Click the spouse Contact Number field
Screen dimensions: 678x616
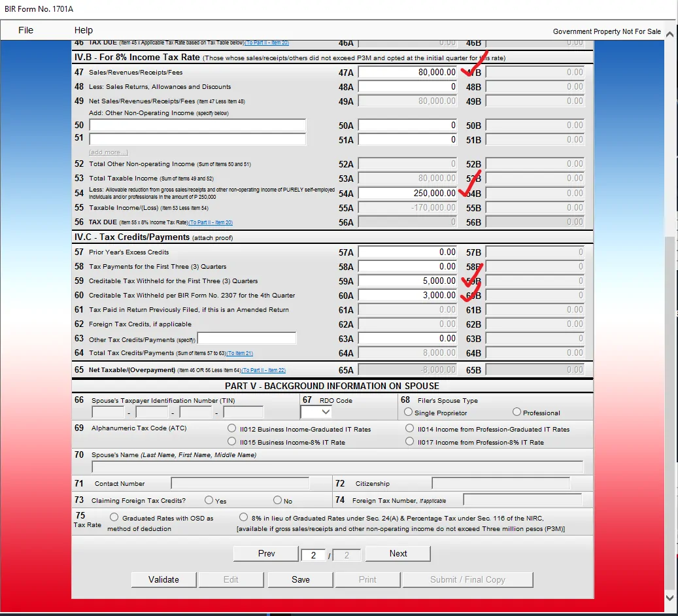pyautogui.click(x=240, y=483)
